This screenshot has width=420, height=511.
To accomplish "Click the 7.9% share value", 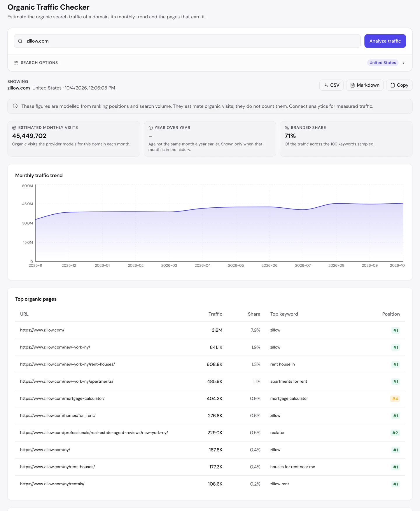I will point(256,330).
